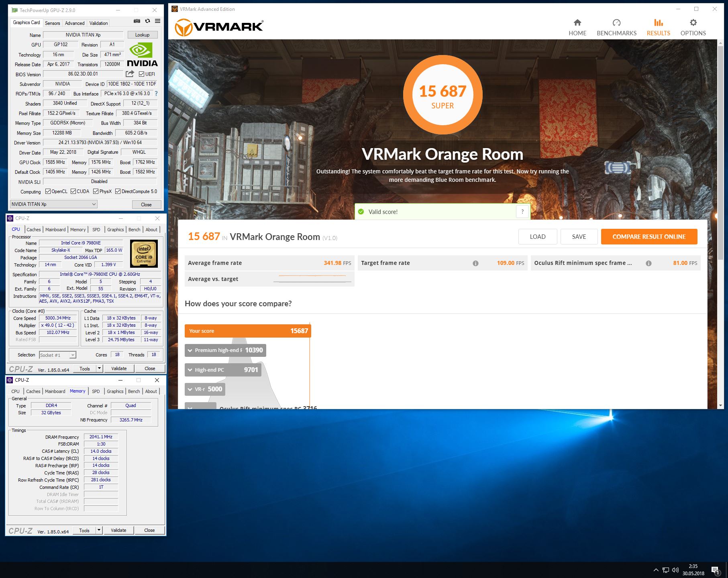728x578 pixels.
Task: Click the green valid score checkmark icon
Action: (361, 212)
